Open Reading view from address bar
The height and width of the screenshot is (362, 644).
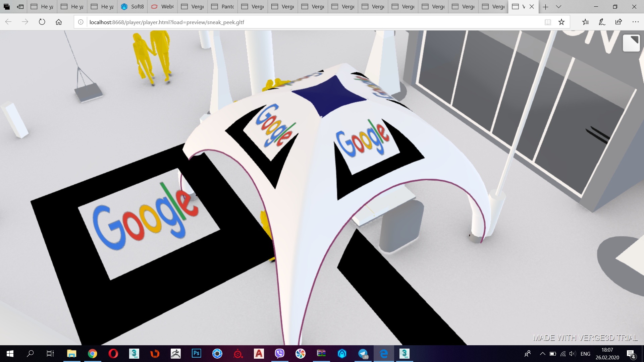point(548,22)
